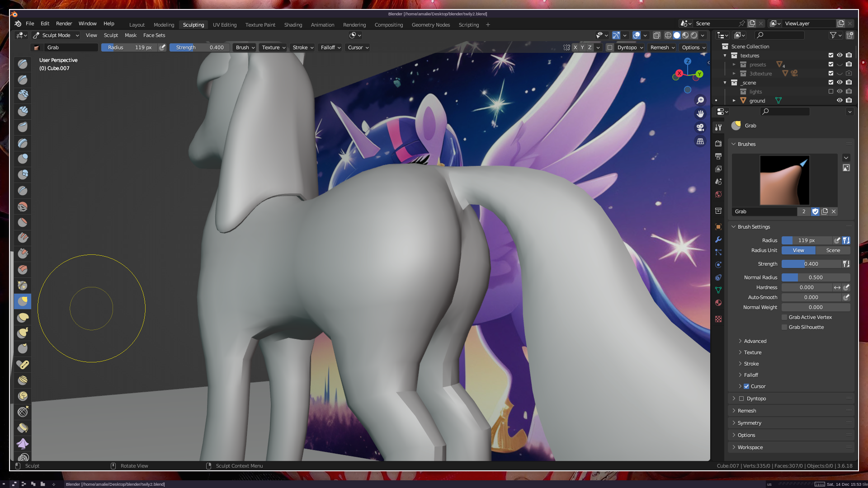Click the Grab brush preview thumbnail
Screen dimensions: 868x488
[x=784, y=180]
